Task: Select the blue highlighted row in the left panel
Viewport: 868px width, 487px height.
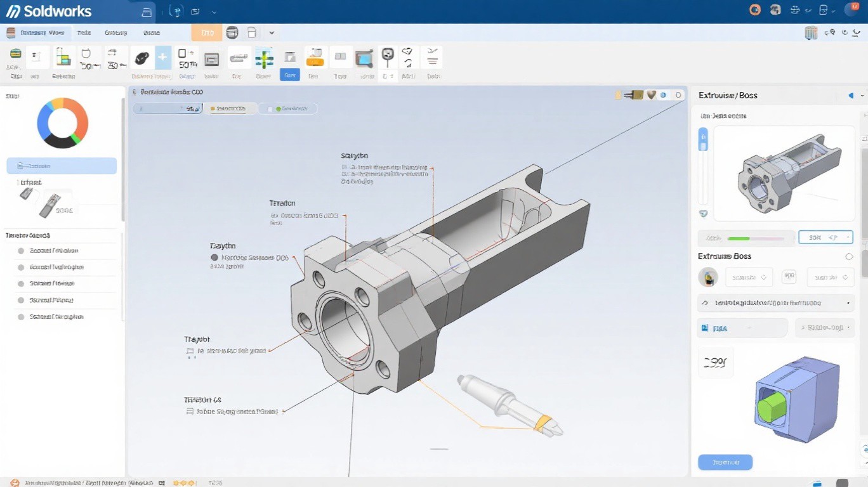Action: click(62, 166)
